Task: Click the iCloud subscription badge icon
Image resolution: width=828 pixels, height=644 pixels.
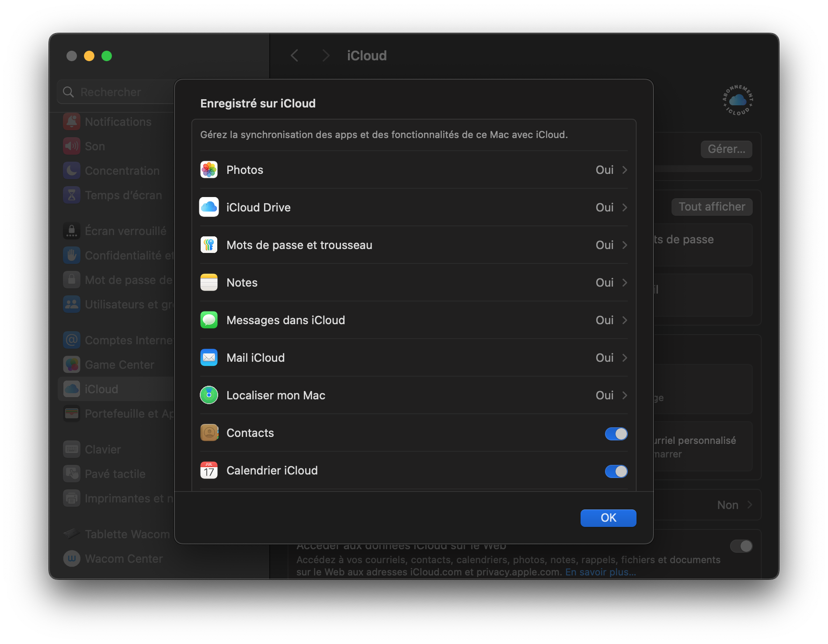Action: click(738, 100)
